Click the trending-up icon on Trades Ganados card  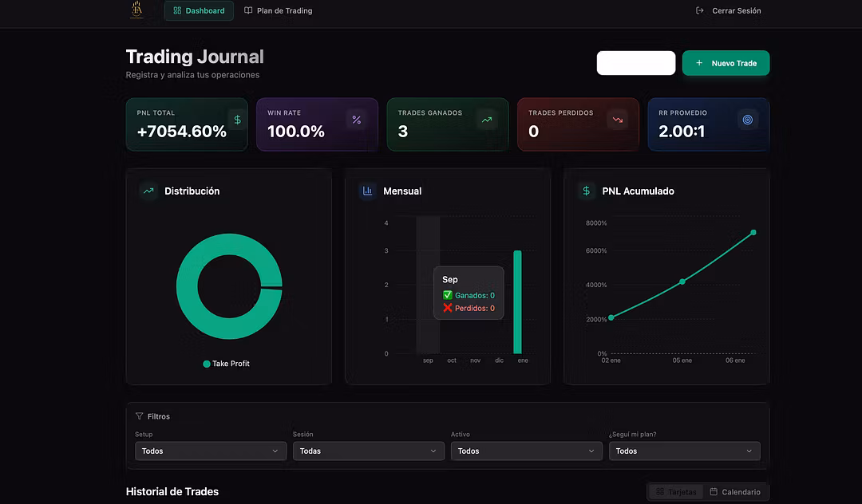(486, 120)
